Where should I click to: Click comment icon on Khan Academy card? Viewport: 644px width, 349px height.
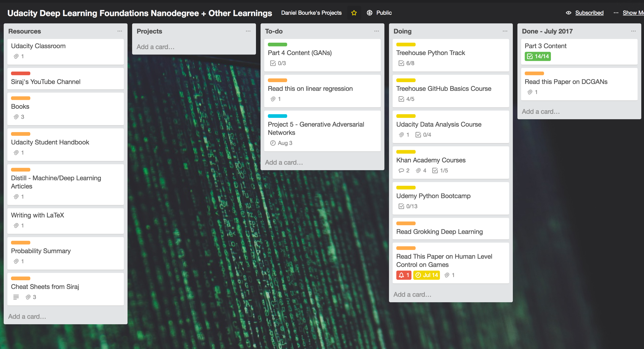coord(401,170)
